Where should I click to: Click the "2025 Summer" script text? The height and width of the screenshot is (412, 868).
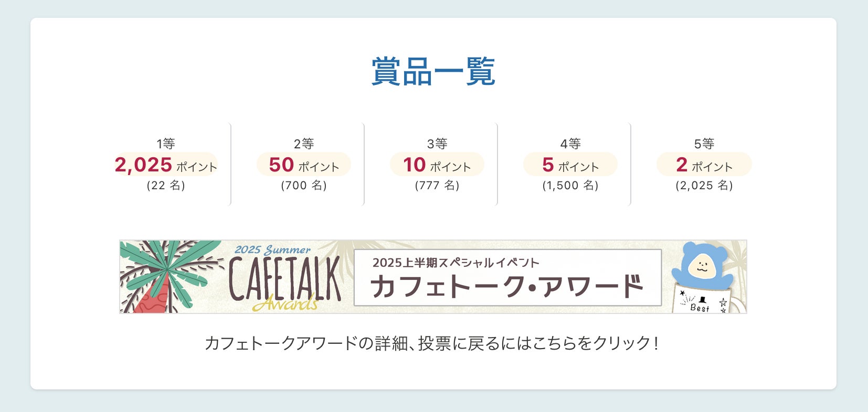[272, 250]
